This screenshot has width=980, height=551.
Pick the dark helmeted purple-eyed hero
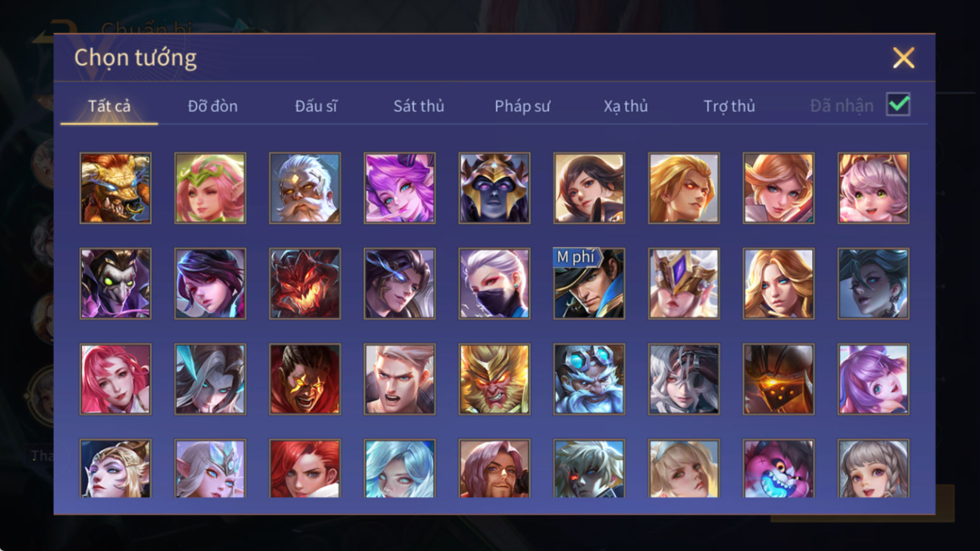(x=494, y=188)
